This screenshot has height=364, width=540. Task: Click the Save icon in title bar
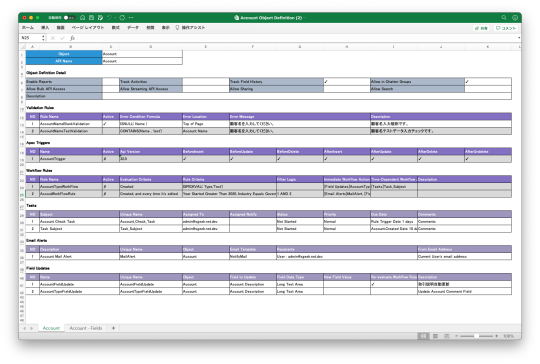92,18
